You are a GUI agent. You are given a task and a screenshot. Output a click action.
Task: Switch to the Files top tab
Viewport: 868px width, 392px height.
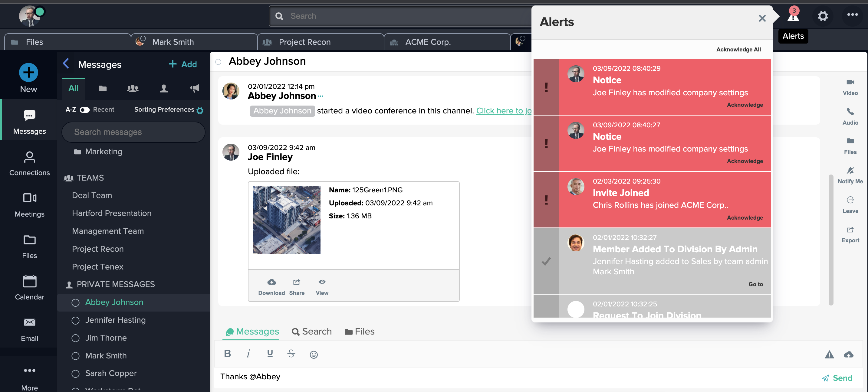(67, 42)
